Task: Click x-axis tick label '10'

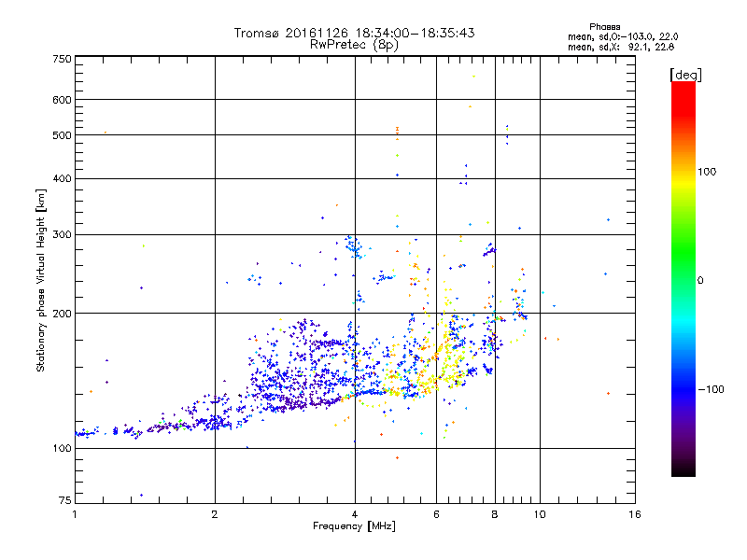Action: click(x=540, y=514)
